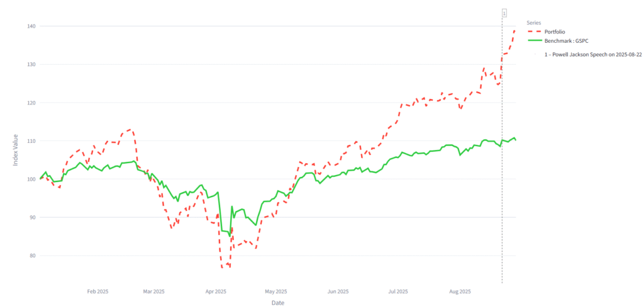Click the event marker box labeled 1
The height and width of the screenshot is (308, 644).
pyautogui.click(x=504, y=13)
